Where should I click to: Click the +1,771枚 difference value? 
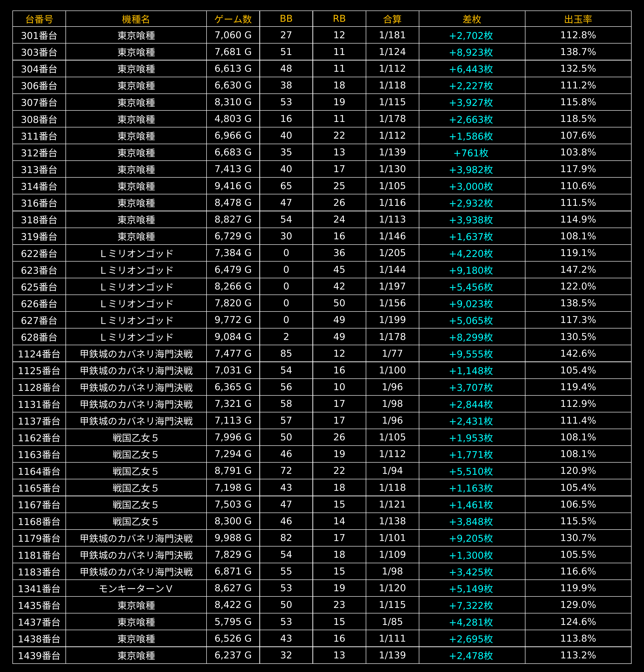coord(472,454)
